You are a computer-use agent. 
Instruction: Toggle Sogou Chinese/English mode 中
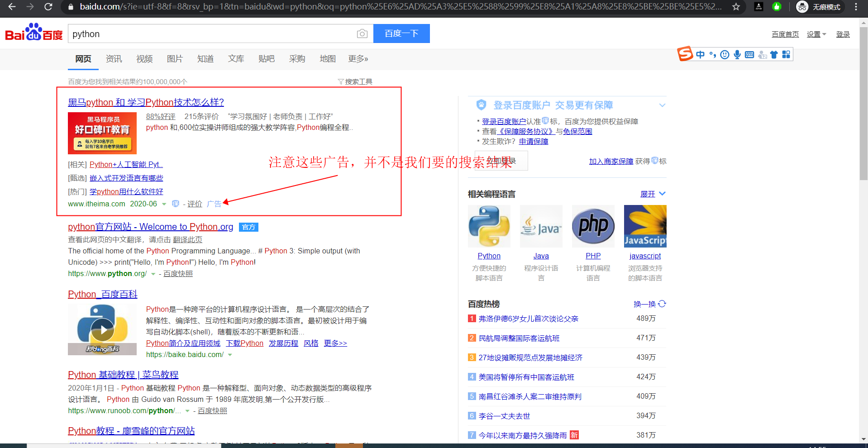coord(700,55)
